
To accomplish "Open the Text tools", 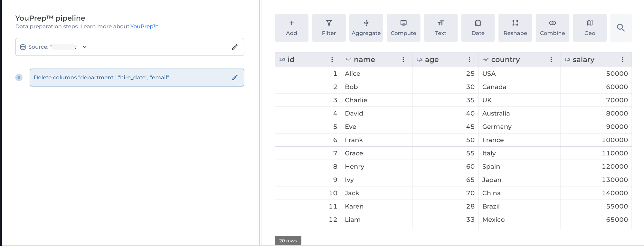I will tap(440, 28).
